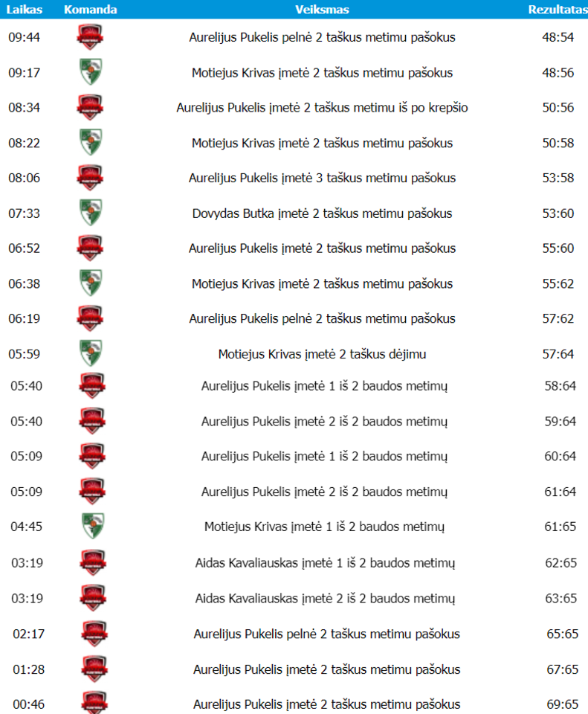Click the Komanda column header
The image size is (588, 714).
(x=90, y=10)
